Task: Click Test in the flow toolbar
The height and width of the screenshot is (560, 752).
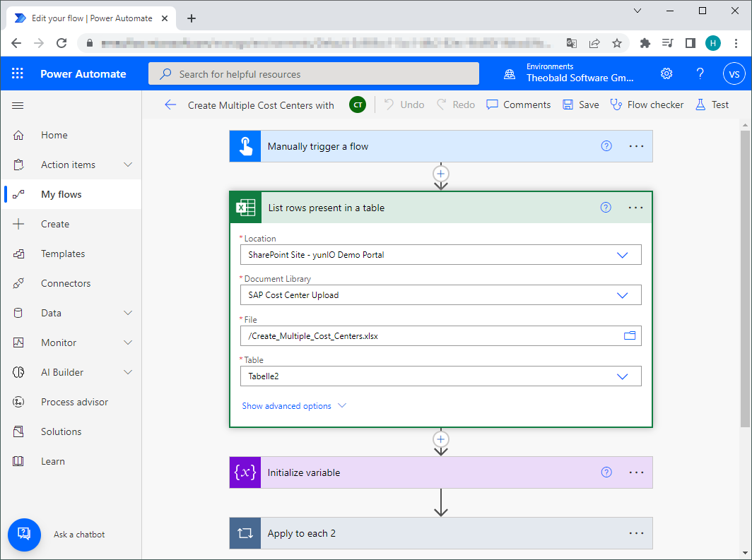Action: (712, 105)
